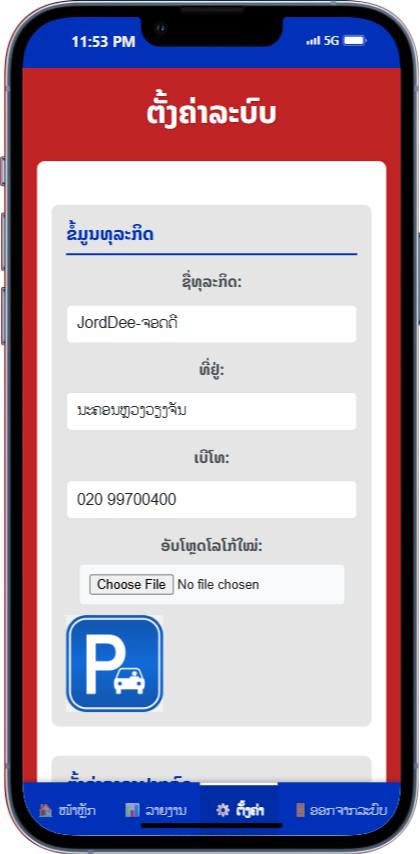Screen dimensions: 420x854
Task: Click the Choose File button
Action: click(x=131, y=584)
